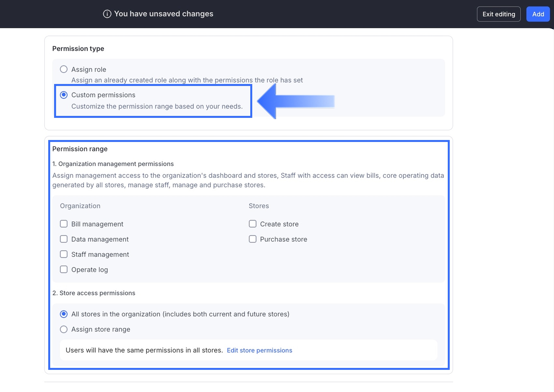Viewport: 554px width, 392px height.
Task: Select the Assign store range option
Action: click(x=64, y=329)
